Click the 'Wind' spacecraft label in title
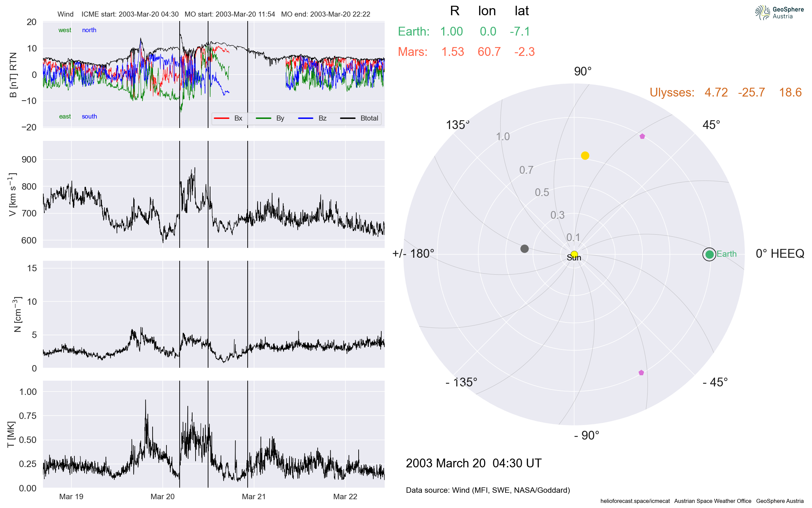This screenshot has width=812, height=508. [65, 14]
